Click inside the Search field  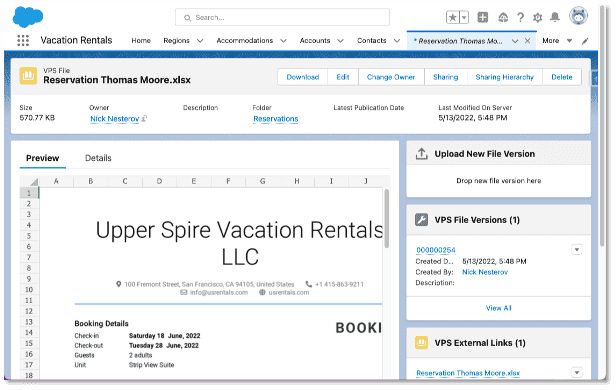tap(282, 18)
